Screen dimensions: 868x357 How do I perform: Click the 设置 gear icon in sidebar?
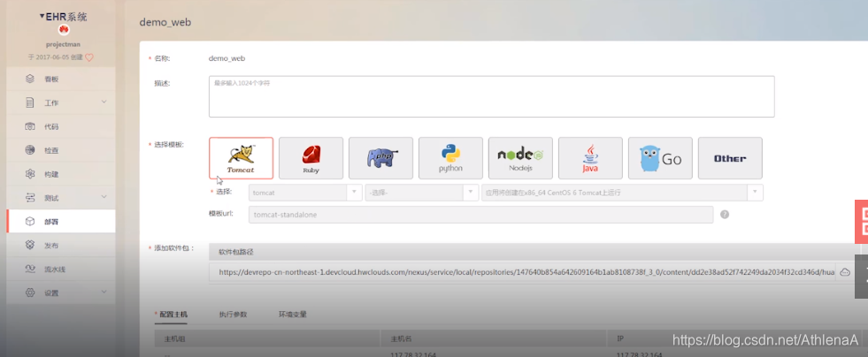(30, 292)
